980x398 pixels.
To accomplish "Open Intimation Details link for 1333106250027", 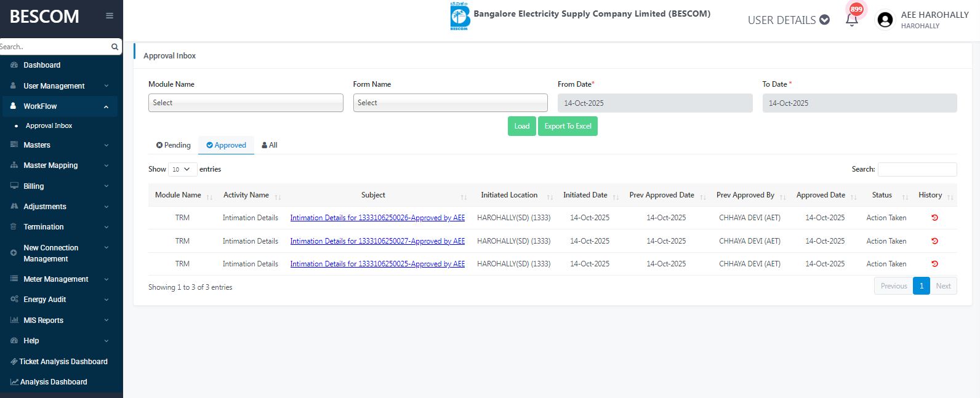I will coord(377,241).
